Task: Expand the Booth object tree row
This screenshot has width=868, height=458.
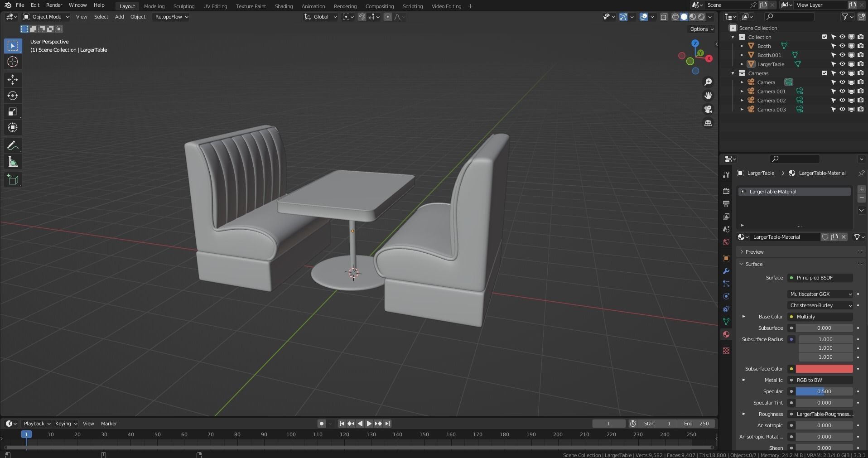Action: click(742, 46)
